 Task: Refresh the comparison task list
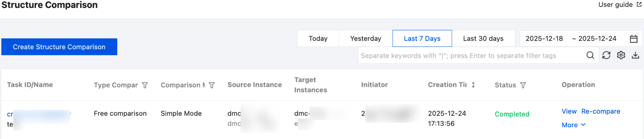[606, 55]
